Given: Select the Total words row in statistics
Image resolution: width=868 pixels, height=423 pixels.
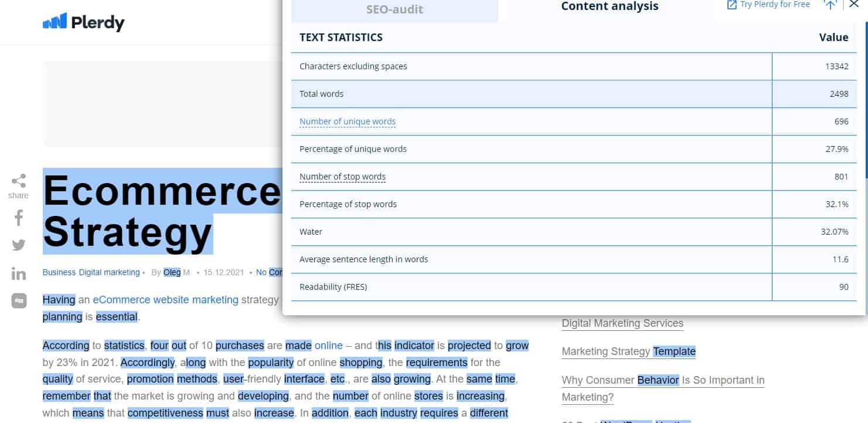Looking at the screenshot, I should click(531, 94).
